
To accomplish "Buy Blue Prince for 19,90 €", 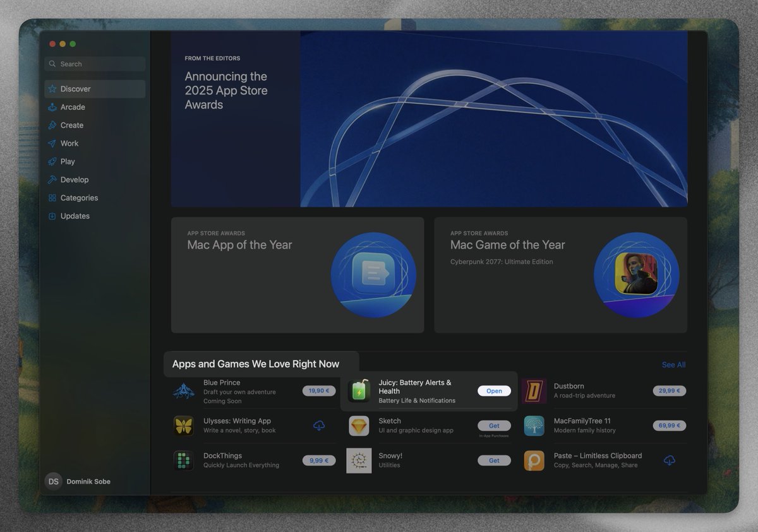I will 319,391.
